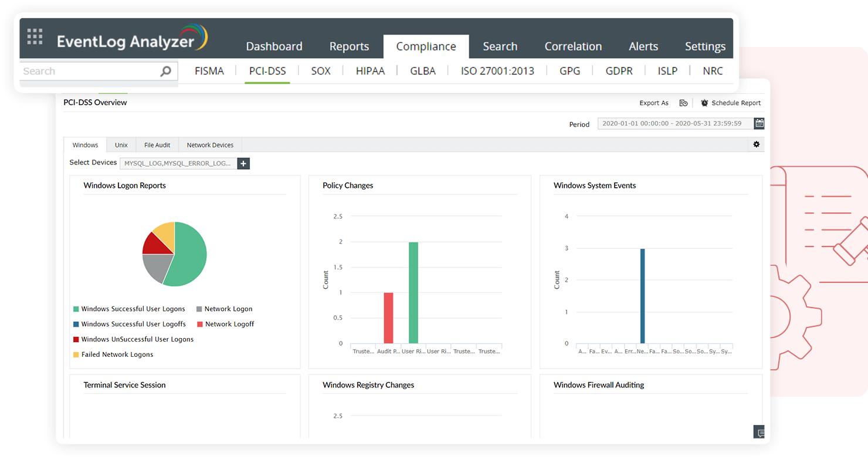Viewport: 868px width, 459px height.
Task: Select the GLBA compliance report
Action: 423,71
